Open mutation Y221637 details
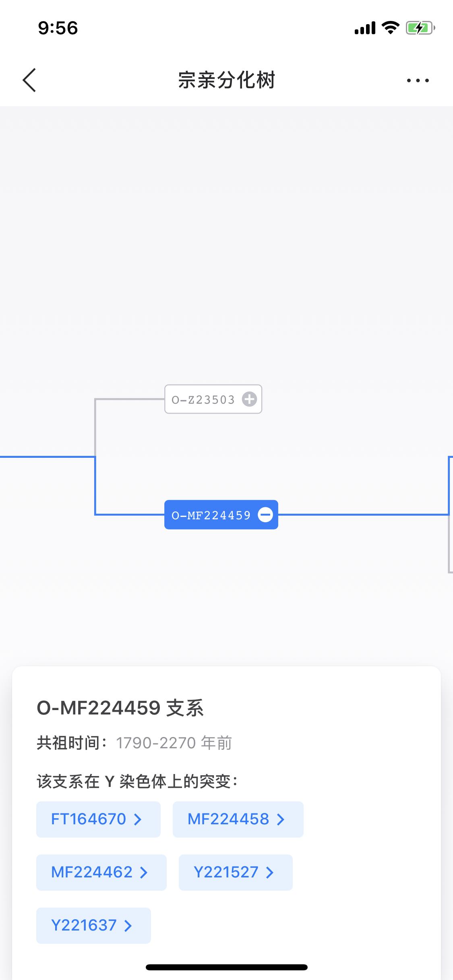The height and width of the screenshot is (980, 453). (93, 925)
